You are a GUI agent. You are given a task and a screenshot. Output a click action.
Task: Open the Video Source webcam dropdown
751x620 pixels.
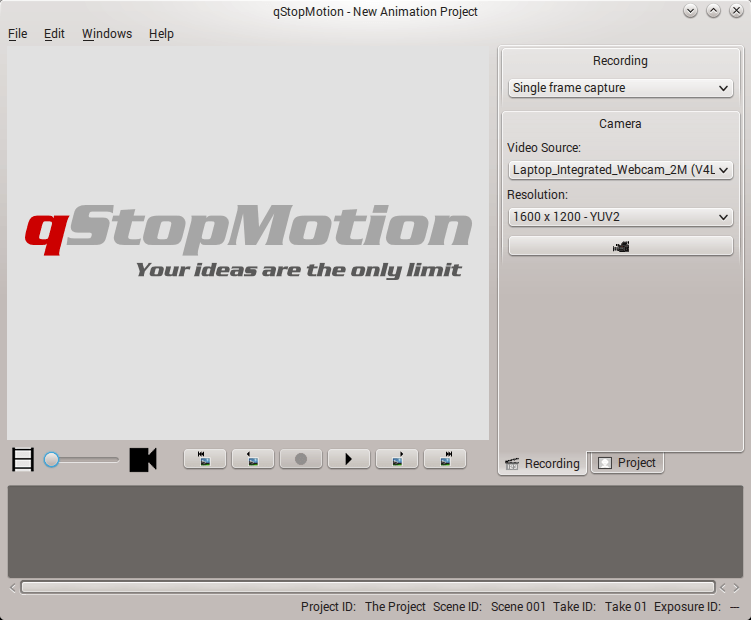click(620, 170)
